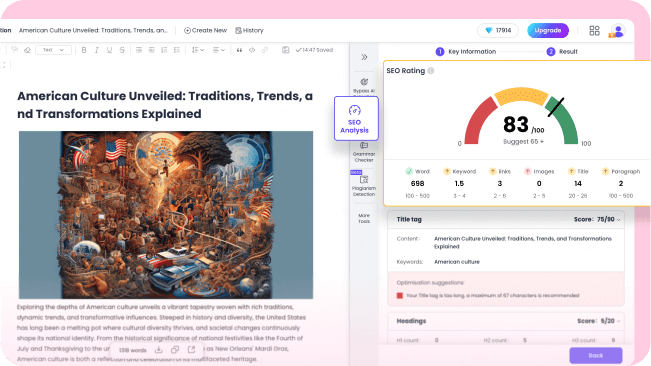The image size is (651, 366).
Task: Download the article from the bottom bar
Action: point(159,350)
